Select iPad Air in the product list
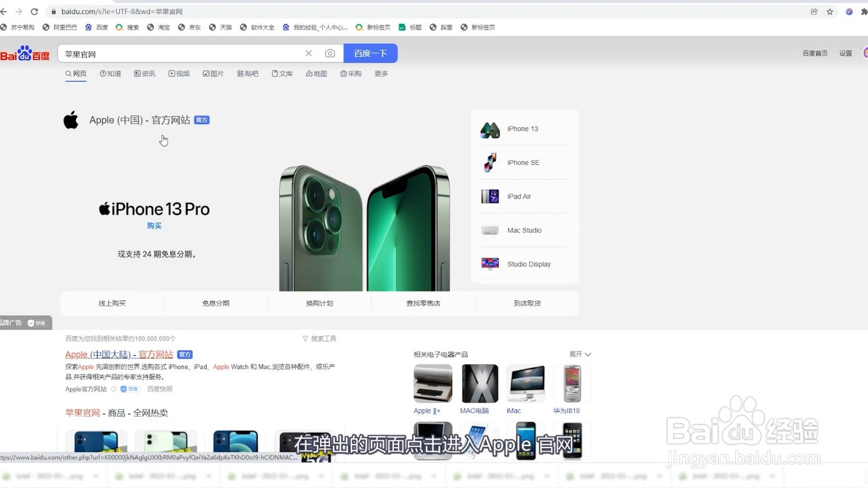The width and height of the screenshot is (868, 488). pos(525,196)
